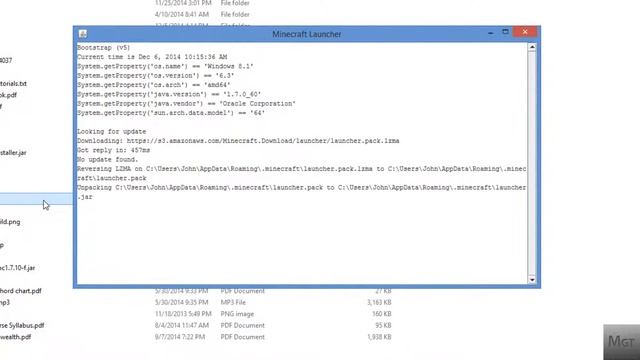Click '11/18/2013 5:49 PM' date in Explorer
The width and height of the screenshot is (640, 360).
point(183,314)
